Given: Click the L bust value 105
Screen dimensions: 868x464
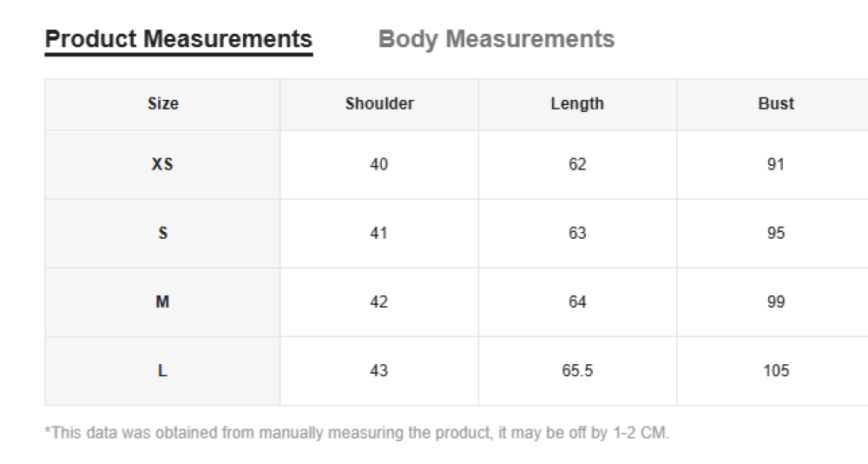Looking at the screenshot, I should click(775, 370).
